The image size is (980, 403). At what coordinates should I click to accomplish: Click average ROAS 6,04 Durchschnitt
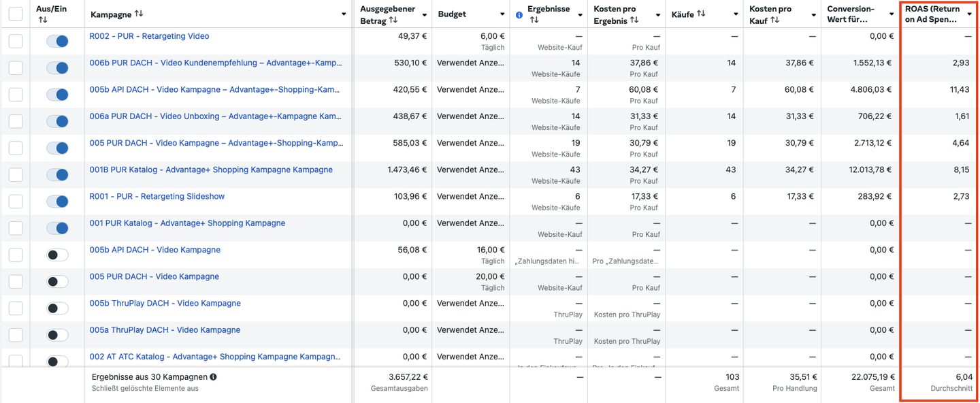point(951,382)
